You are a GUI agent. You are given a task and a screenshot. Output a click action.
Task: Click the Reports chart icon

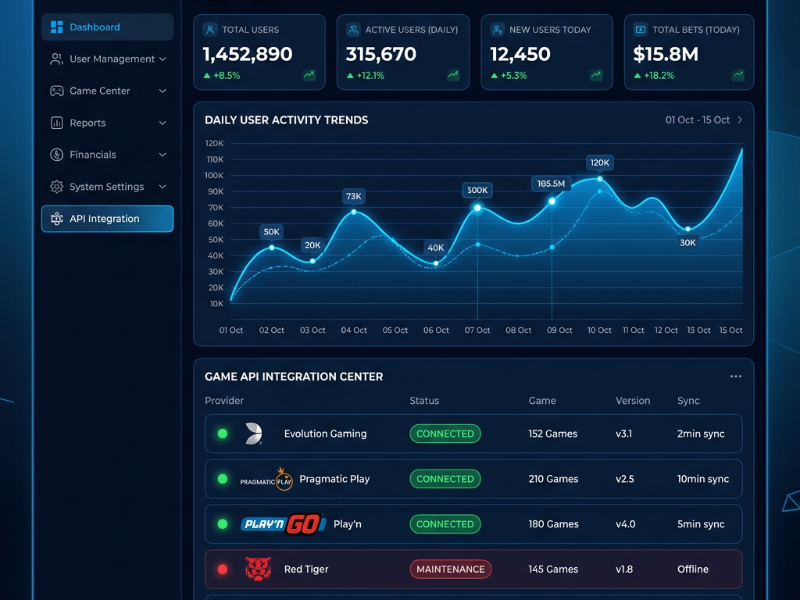click(x=57, y=123)
